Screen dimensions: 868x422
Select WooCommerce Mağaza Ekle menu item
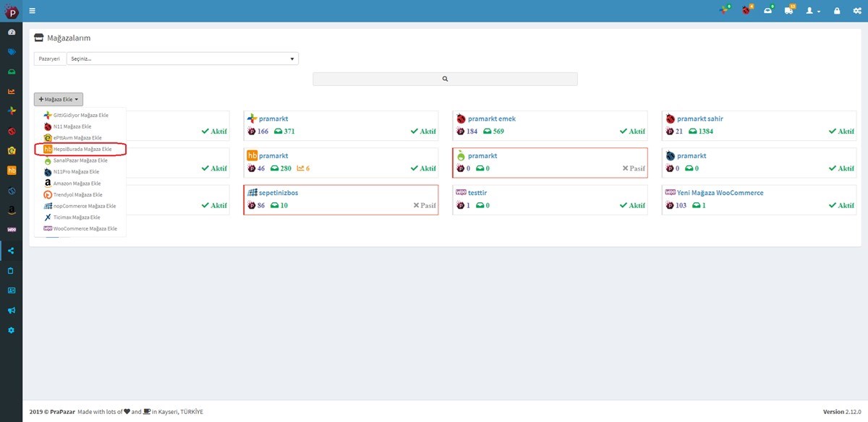tap(80, 228)
